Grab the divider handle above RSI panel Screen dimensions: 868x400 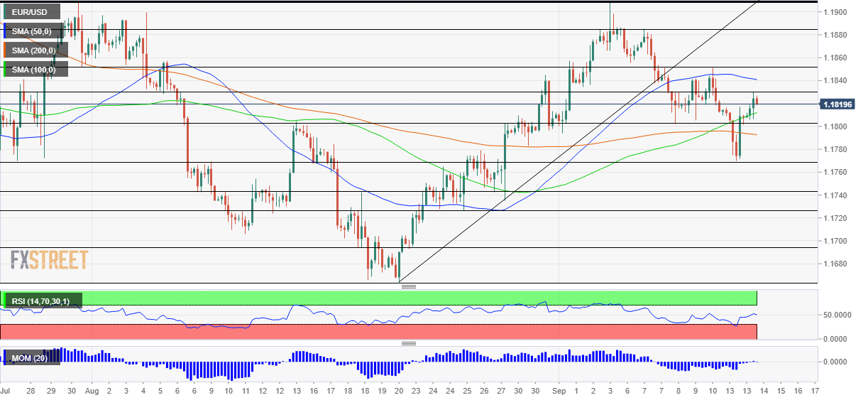408,286
